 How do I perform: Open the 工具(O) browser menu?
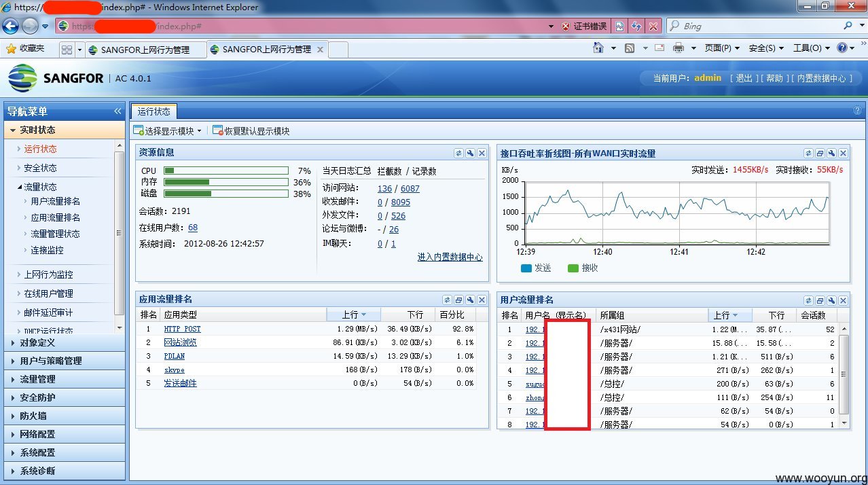click(x=808, y=49)
